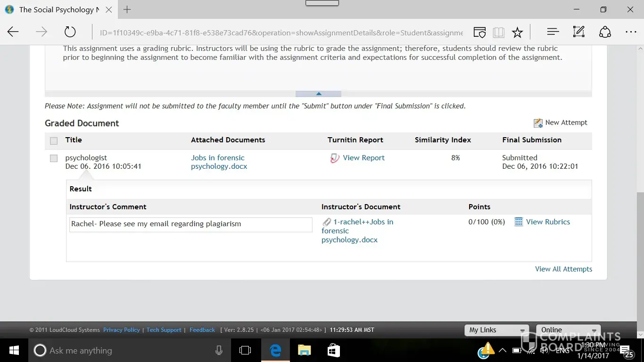This screenshot has width=644, height=362.
Task: Check the psychologist submission checkbox
Action: pyautogui.click(x=54, y=158)
